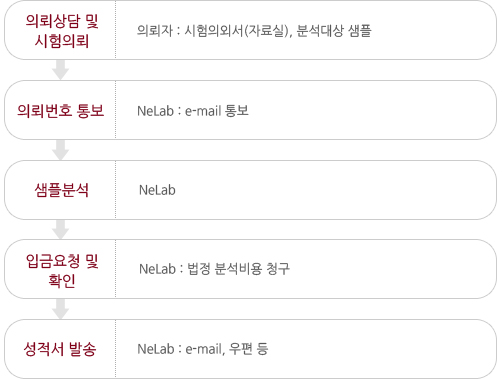Click the arrow below 의뢰번호 통보
The height and width of the screenshot is (379, 503).
tap(61, 150)
